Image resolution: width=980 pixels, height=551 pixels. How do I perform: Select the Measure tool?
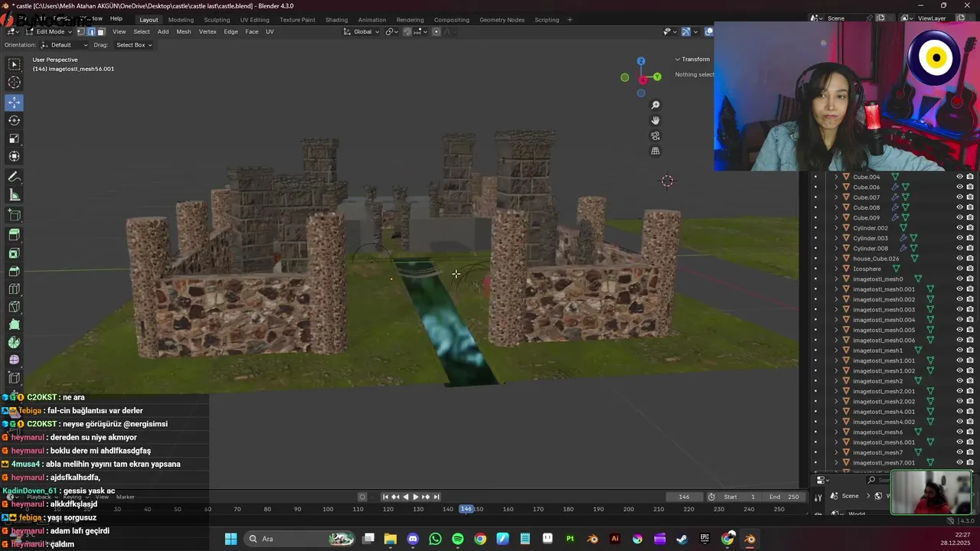tap(15, 195)
